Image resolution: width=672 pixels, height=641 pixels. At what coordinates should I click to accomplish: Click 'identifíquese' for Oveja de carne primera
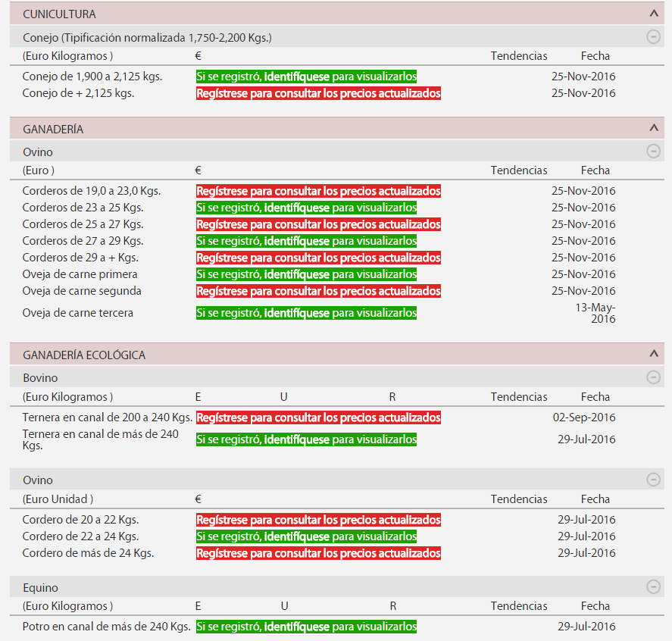coord(296,275)
